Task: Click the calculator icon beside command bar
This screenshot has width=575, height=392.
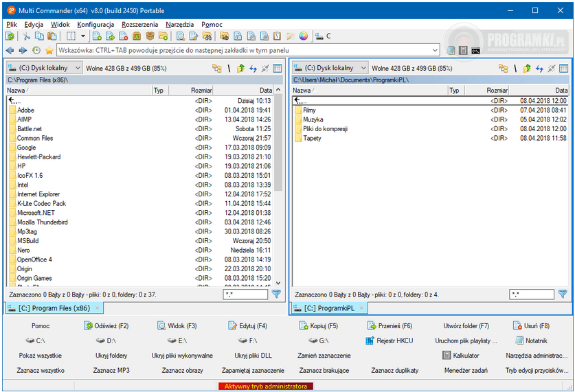Action: coord(463,51)
